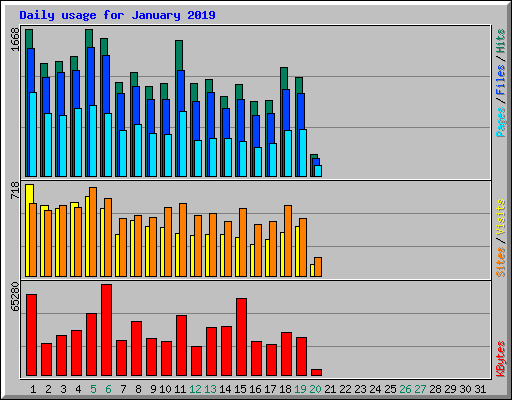Click the red KBytes bar for day 1
512x400 pixels.
32,335
